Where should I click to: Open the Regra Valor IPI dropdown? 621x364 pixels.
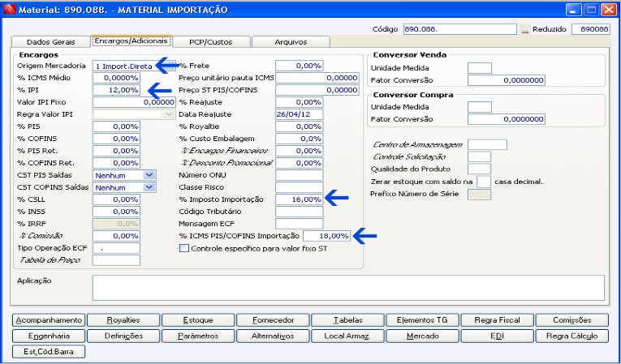pos(170,114)
